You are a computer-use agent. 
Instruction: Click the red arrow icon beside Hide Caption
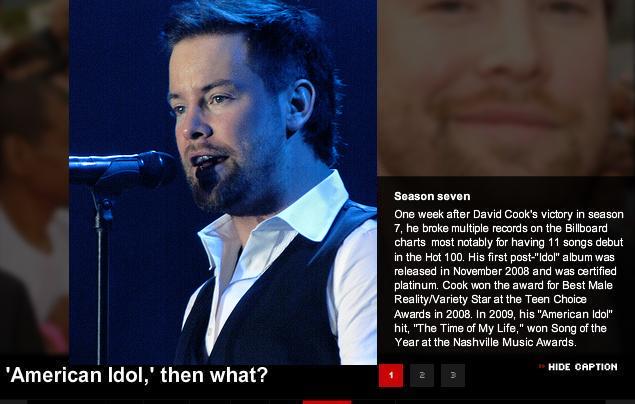point(542,367)
